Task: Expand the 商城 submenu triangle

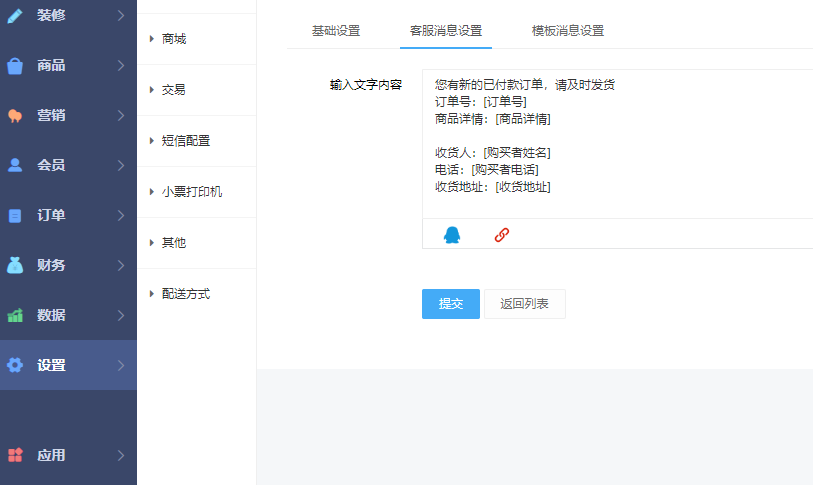Action: pos(151,38)
